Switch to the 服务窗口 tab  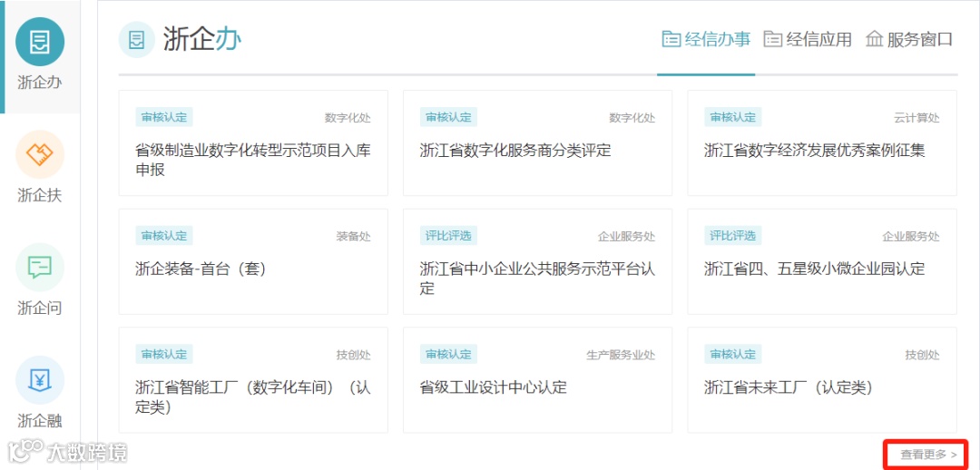click(x=908, y=39)
